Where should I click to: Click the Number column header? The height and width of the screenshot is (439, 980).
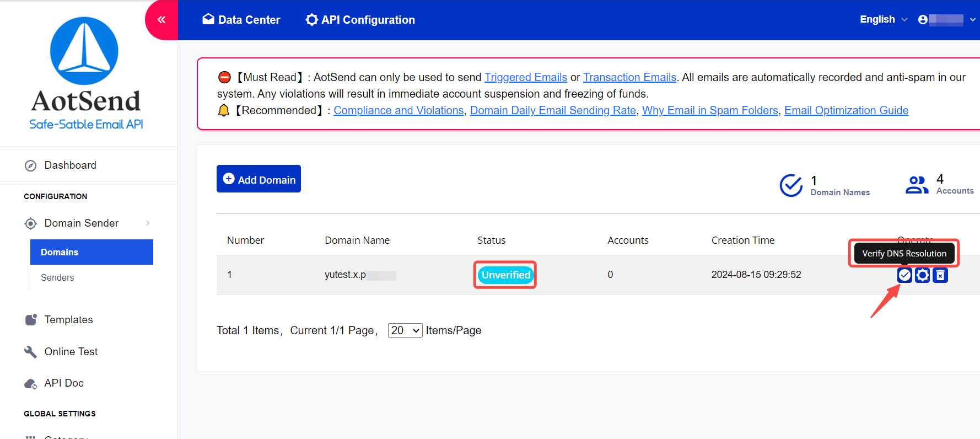click(245, 240)
